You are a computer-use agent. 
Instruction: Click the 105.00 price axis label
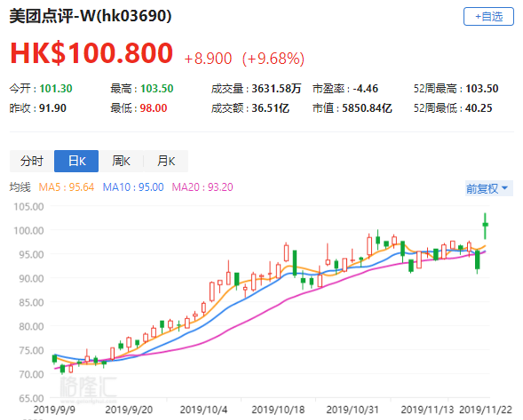coord(28,207)
